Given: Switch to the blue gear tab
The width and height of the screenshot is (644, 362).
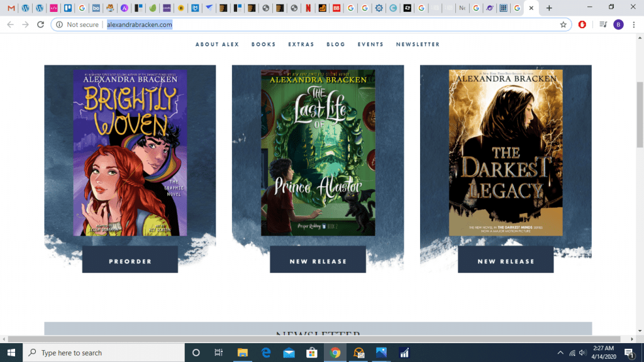Looking at the screenshot, I should [x=379, y=8].
